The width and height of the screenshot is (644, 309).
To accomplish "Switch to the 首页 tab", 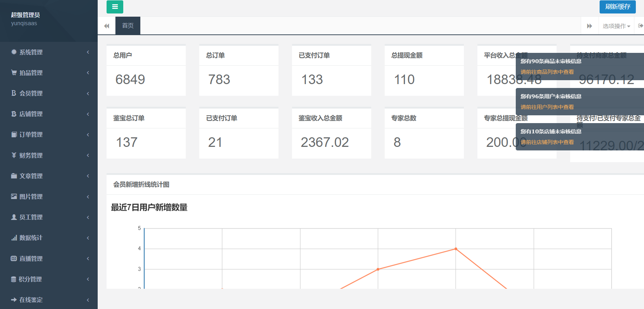I will click(x=128, y=26).
